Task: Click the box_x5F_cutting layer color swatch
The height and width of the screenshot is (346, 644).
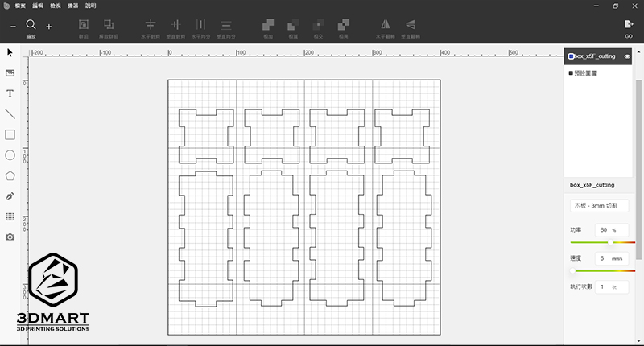Action: [x=571, y=56]
